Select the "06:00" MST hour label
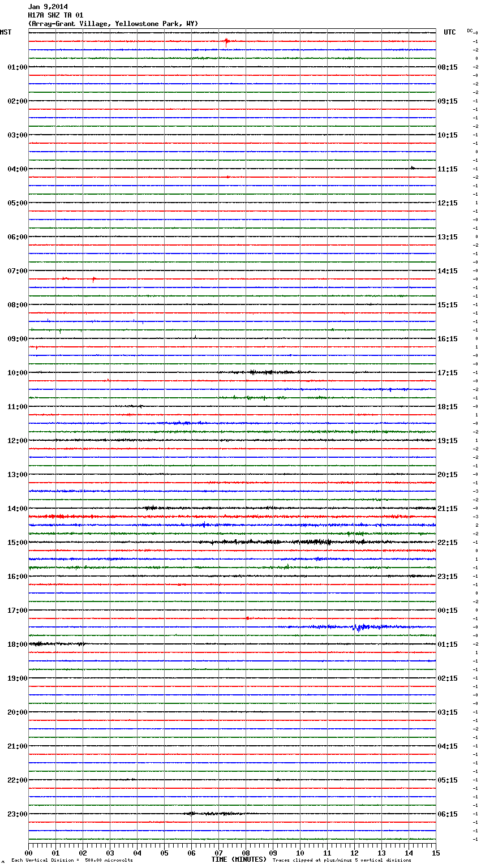 [x=18, y=237]
